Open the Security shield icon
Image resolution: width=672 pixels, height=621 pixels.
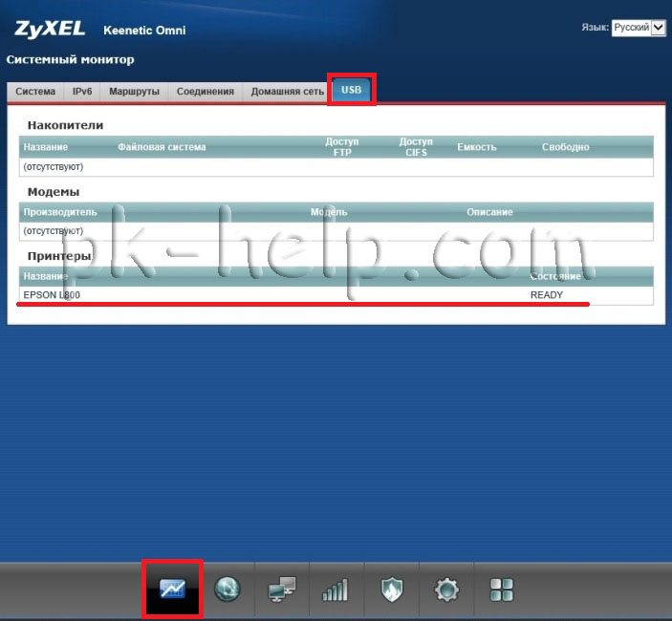[x=392, y=589]
